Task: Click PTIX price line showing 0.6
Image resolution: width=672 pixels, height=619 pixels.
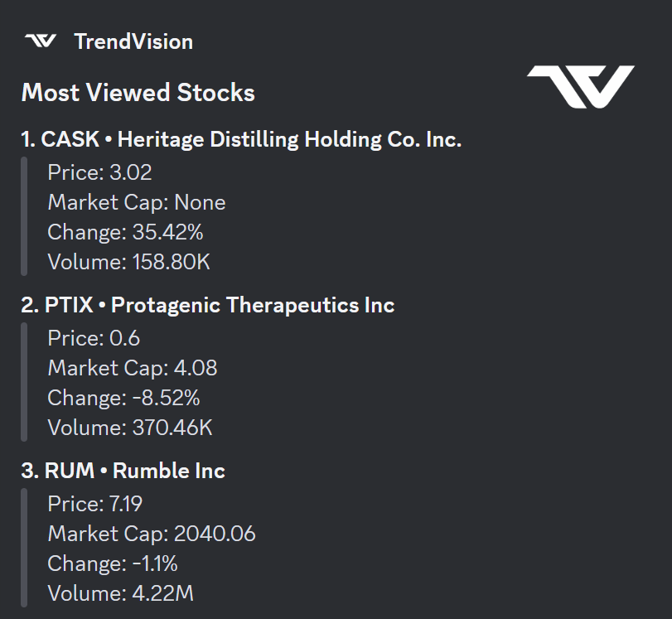Action: 94,338
